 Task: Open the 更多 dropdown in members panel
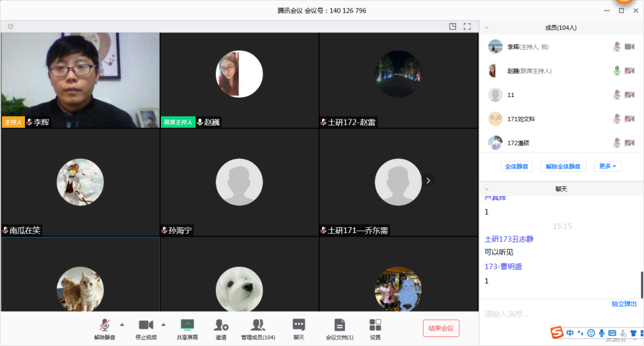(608, 167)
